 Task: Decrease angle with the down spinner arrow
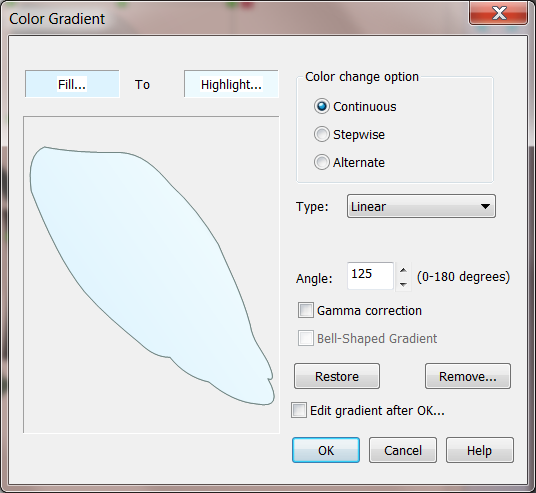click(x=403, y=284)
